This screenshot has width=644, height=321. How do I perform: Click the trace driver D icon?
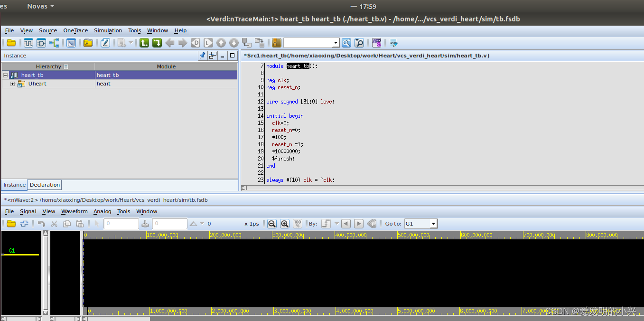pyautogui.click(x=196, y=43)
